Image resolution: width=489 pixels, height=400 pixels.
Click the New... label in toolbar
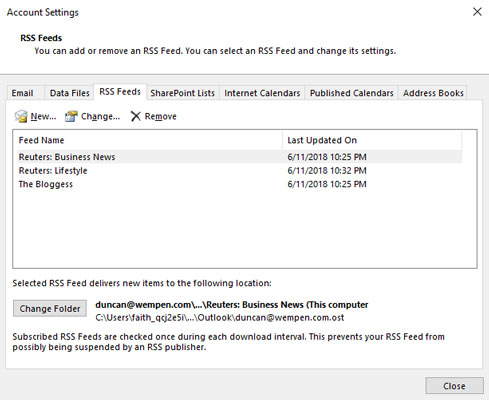tap(43, 116)
